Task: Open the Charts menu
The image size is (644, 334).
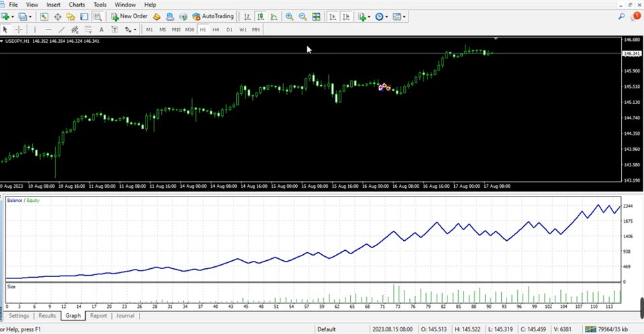Action: 76,5
